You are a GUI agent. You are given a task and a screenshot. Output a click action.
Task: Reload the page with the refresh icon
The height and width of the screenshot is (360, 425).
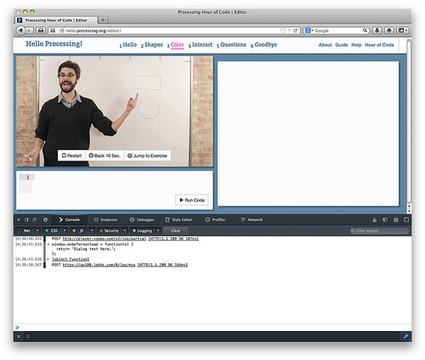point(295,31)
